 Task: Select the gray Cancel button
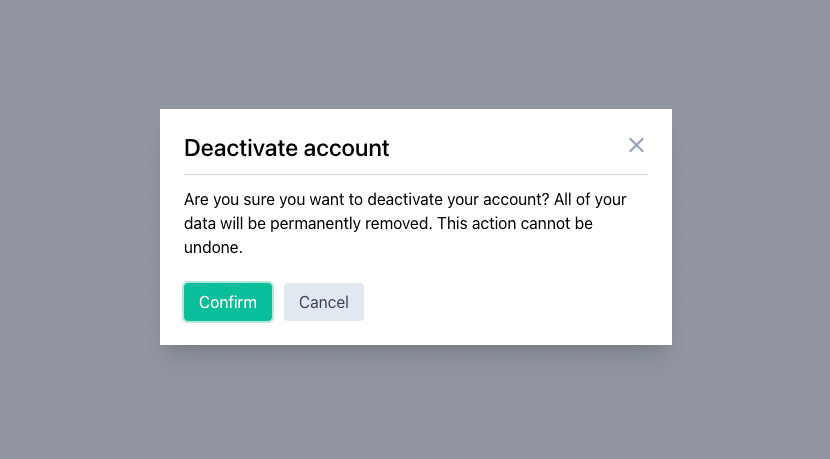(323, 302)
